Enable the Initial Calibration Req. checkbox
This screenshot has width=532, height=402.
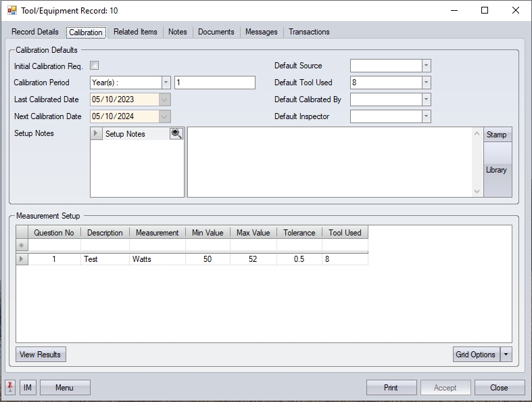95,66
